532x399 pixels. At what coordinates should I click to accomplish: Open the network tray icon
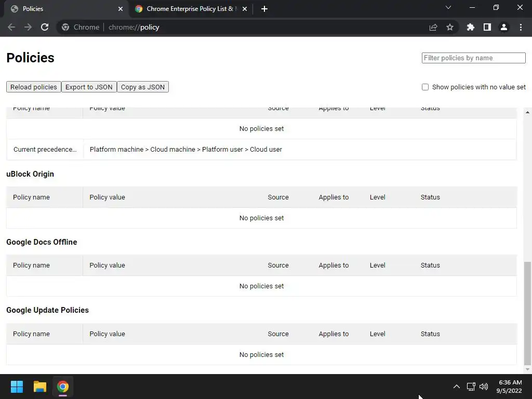click(471, 387)
